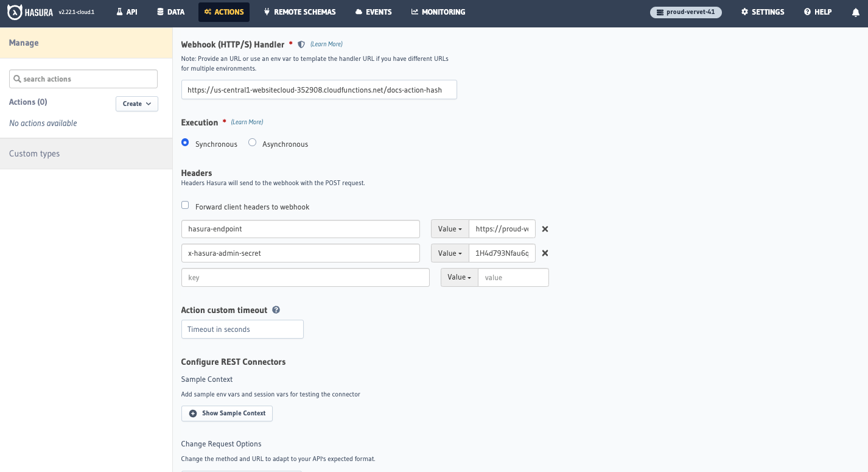Enable Asynchronous execution
868x472 pixels.
click(x=253, y=142)
